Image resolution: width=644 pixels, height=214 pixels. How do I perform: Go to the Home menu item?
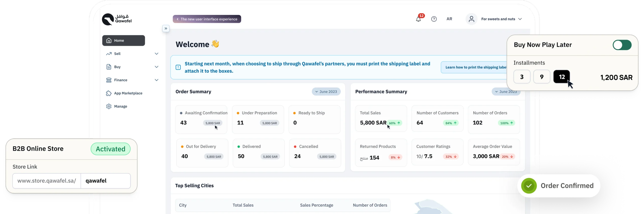pyautogui.click(x=124, y=41)
